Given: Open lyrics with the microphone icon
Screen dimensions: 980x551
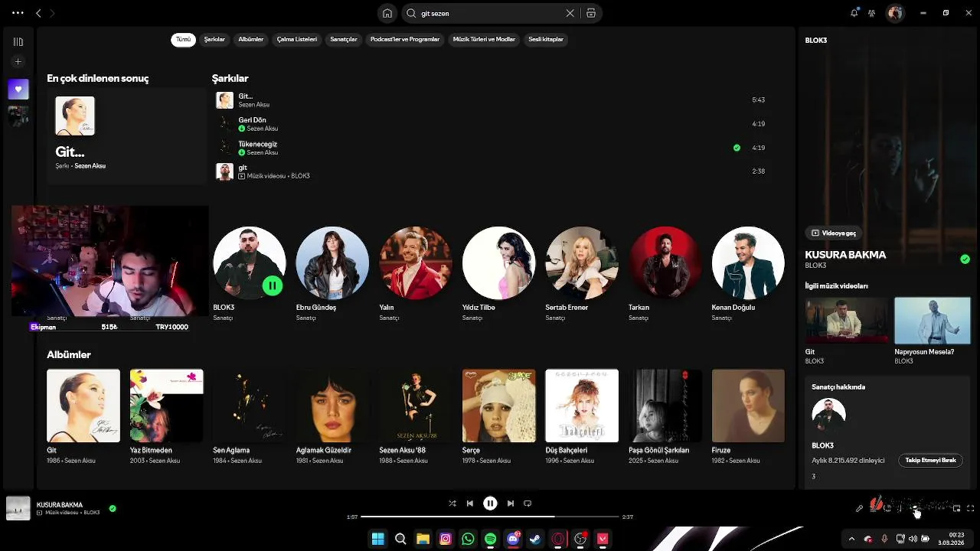Looking at the screenshot, I should (x=859, y=508).
